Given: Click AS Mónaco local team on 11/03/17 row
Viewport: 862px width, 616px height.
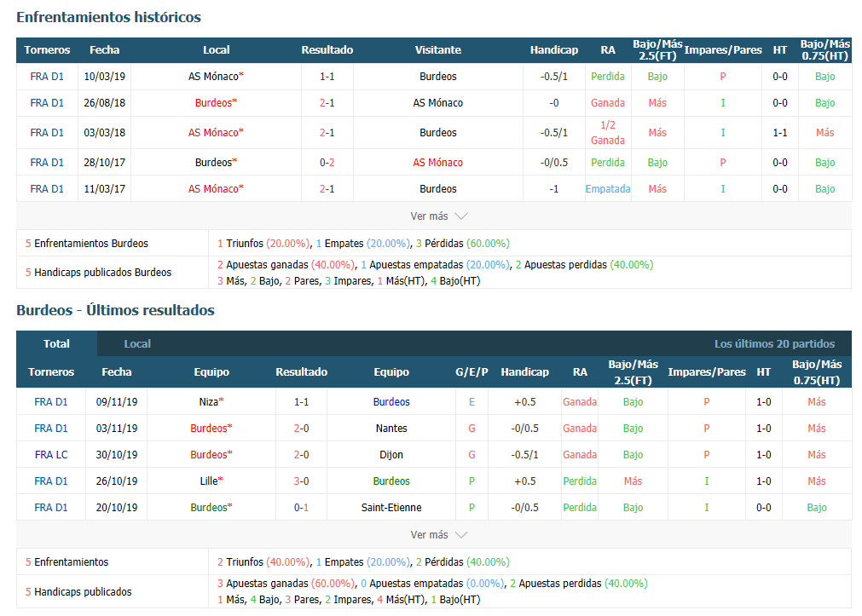Looking at the screenshot, I should (216, 188).
